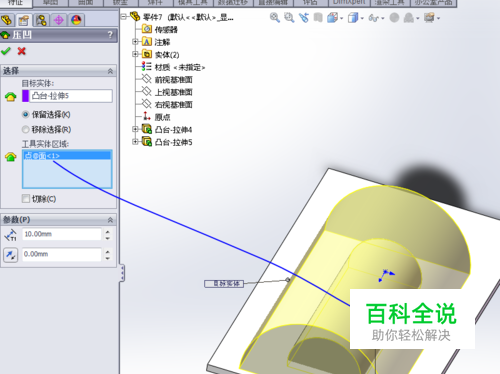Image resolution: width=500 pixels, height=374 pixels.
Task: Select 点@面<1> in tool body list
Action: pyautogui.click(x=67, y=156)
